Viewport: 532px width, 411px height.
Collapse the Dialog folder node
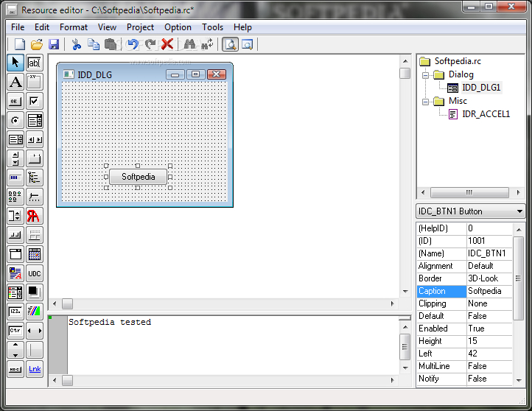(425, 75)
